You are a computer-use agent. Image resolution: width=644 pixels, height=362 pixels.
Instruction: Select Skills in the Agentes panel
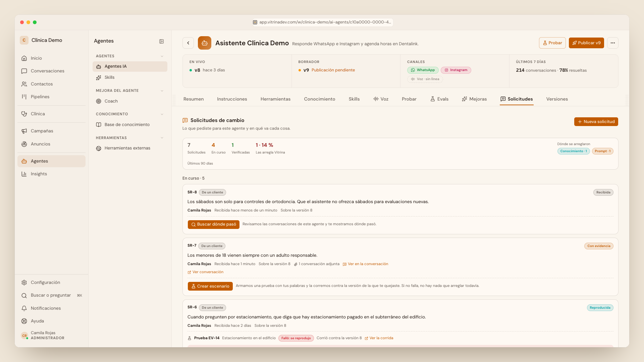coord(130,77)
